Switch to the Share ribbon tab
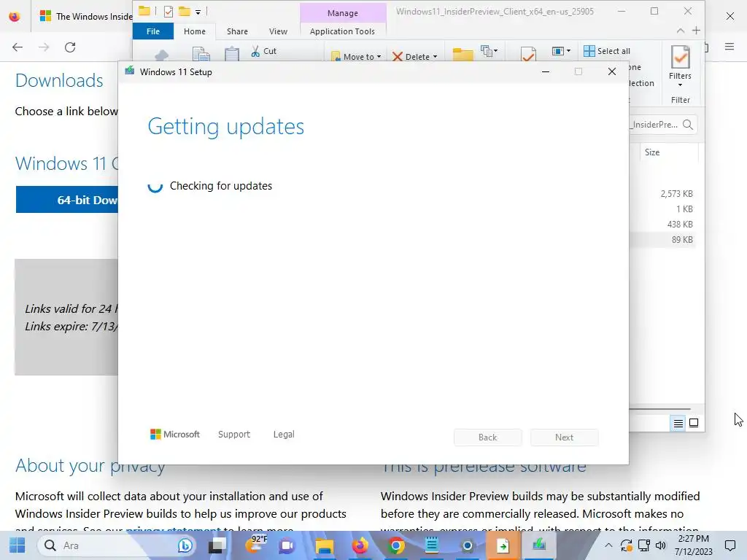Image resolution: width=747 pixels, height=560 pixels. (x=237, y=31)
